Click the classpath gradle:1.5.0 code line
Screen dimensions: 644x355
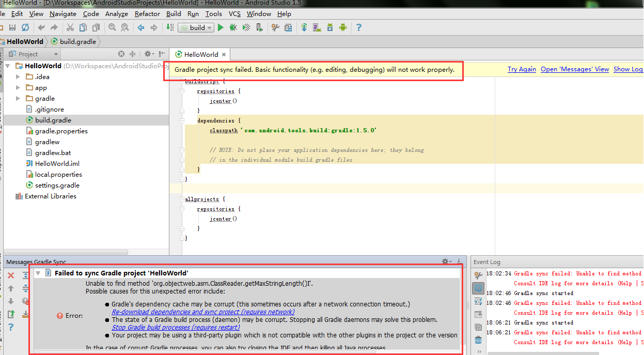(x=293, y=130)
